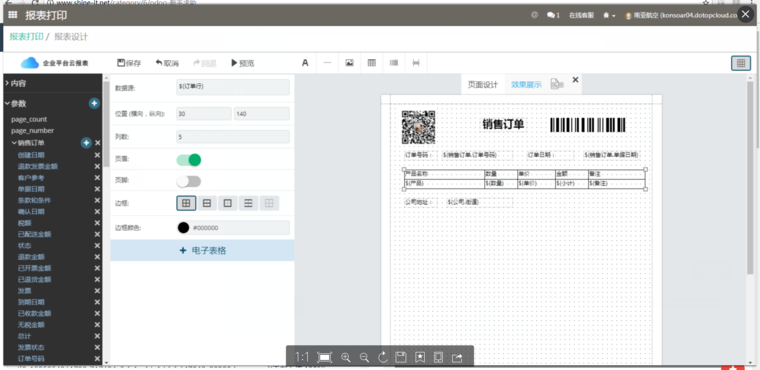Delete the 客户参考 field
760x370 pixels.
97,177
